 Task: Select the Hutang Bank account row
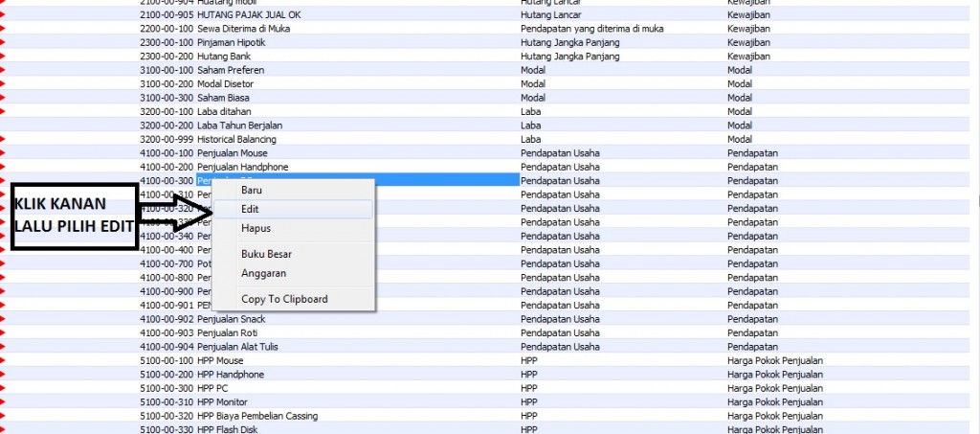225,57
